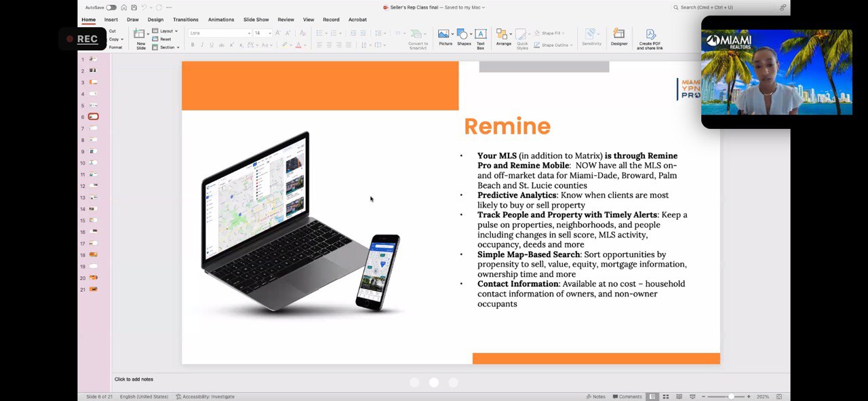Switch to the Transitions tab
The width and height of the screenshot is (868, 401).
click(x=185, y=20)
